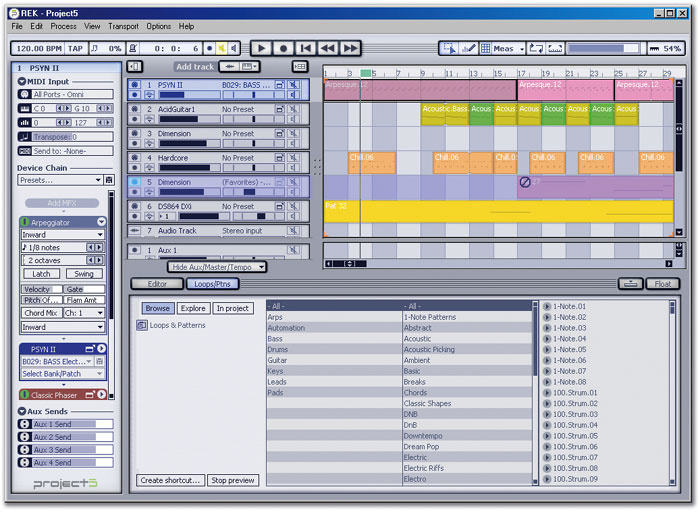This screenshot has height=512, width=700.
Task: Open the Select Bank/Patch dropdown
Action: tap(62, 374)
